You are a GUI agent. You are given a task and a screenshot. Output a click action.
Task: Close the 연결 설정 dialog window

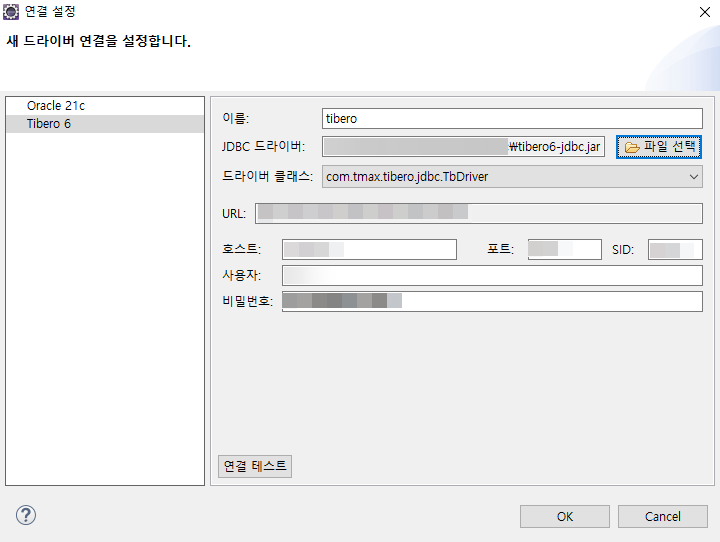(x=705, y=12)
